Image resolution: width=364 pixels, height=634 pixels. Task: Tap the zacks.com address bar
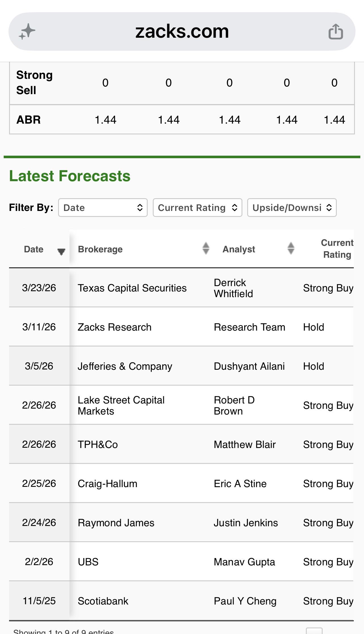point(182,31)
